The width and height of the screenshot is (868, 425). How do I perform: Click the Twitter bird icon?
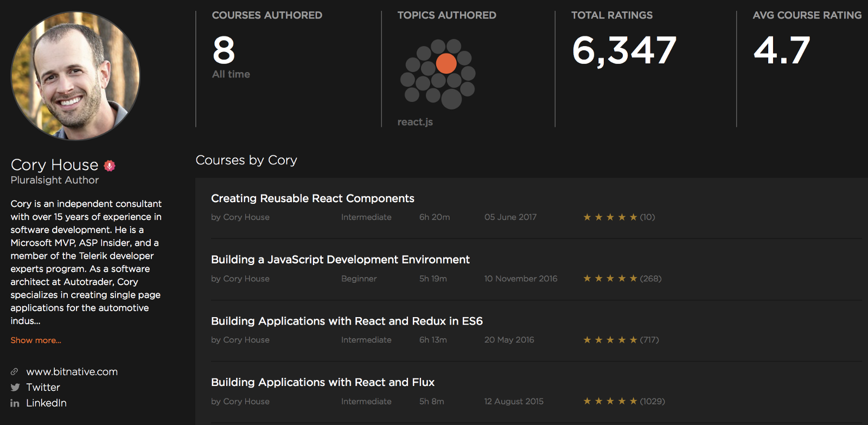click(x=15, y=388)
